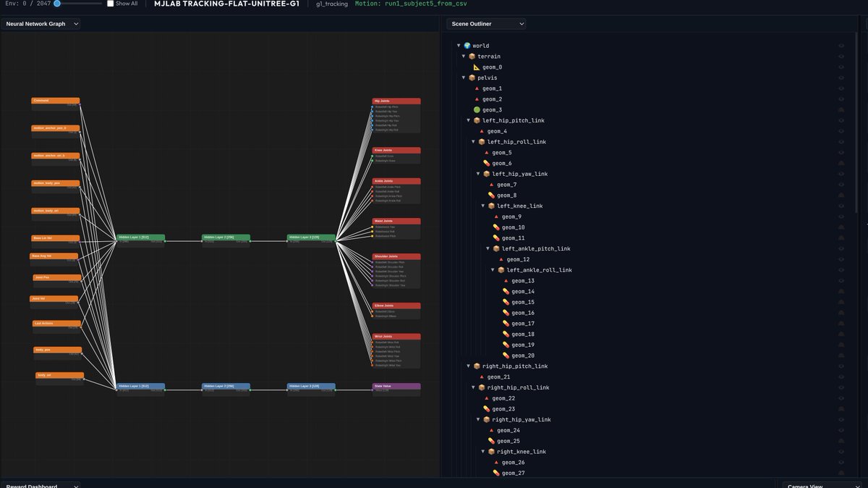Collapse the world tree node
Image resolution: width=868 pixels, height=488 pixels.
[x=459, y=46]
